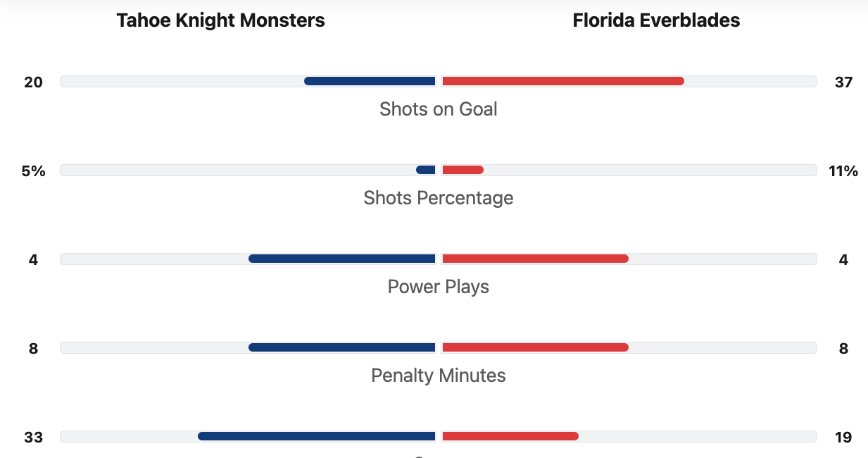Click the blue Penalty Minutes bar
868x458 pixels.
pos(342,347)
